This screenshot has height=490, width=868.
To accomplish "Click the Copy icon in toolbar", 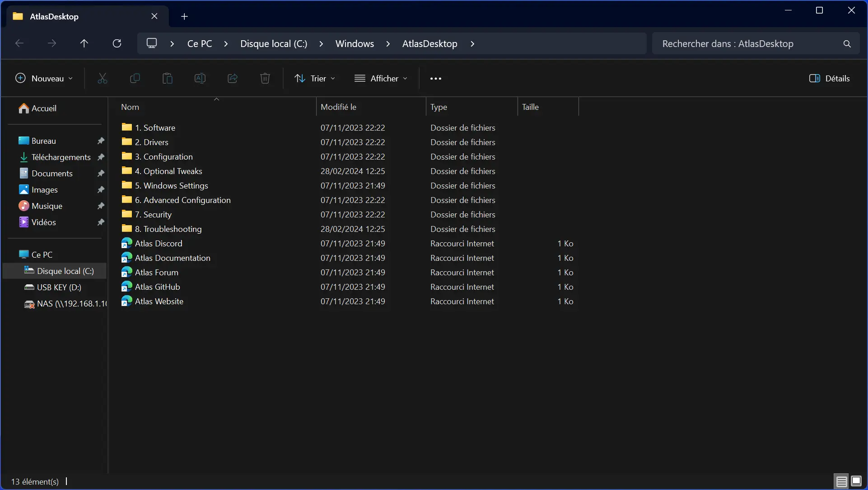I will (x=135, y=79).
